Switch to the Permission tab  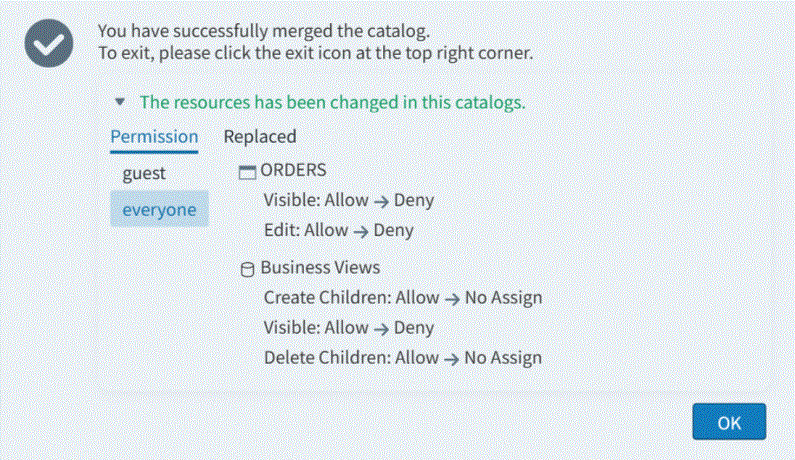(154, 137)
